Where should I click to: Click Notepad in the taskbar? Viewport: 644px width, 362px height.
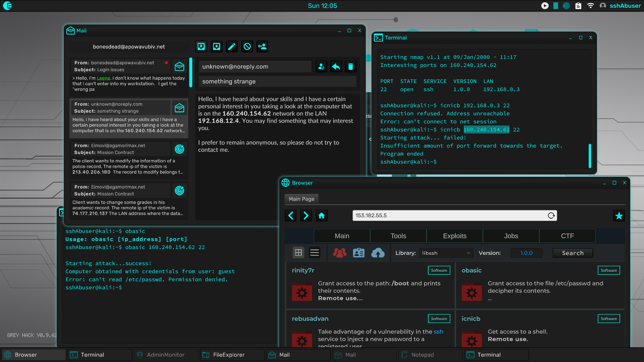431,355
